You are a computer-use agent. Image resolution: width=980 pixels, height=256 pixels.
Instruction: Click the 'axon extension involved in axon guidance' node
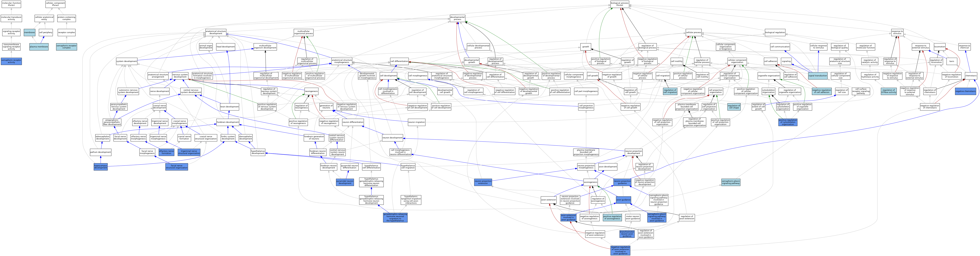[568, 217]
